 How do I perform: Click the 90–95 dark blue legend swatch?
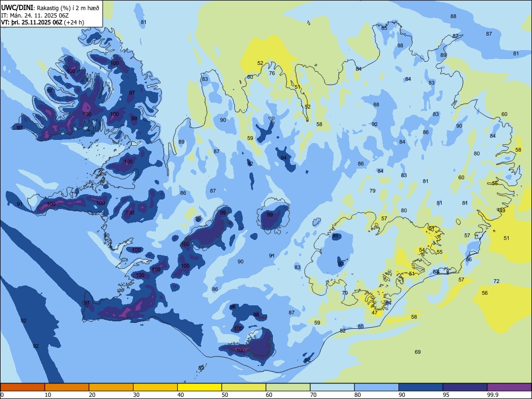point(421,387)
